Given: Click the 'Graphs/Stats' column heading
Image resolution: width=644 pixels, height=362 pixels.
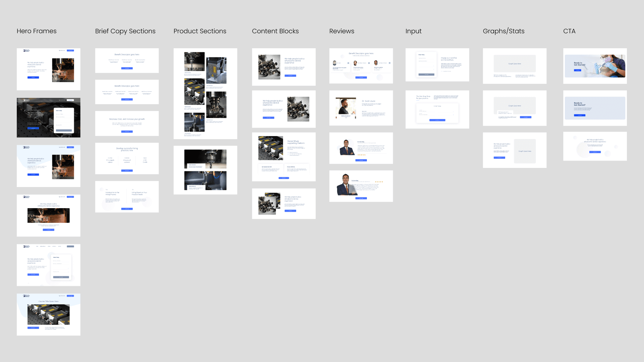Looking at the screenshot, I should pyautogui.click(x=503, y=31).
